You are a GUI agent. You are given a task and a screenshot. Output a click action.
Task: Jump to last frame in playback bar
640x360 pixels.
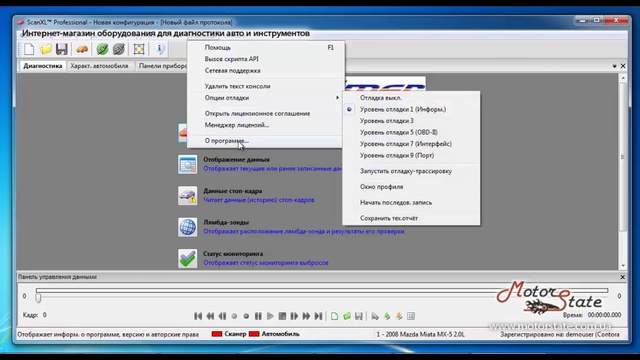(318, 316)
